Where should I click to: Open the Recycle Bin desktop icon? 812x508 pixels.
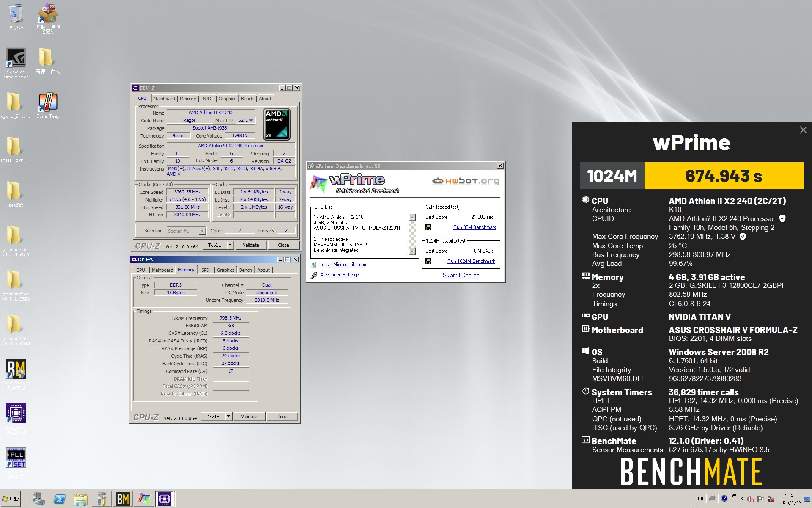(x=16, y=17)
